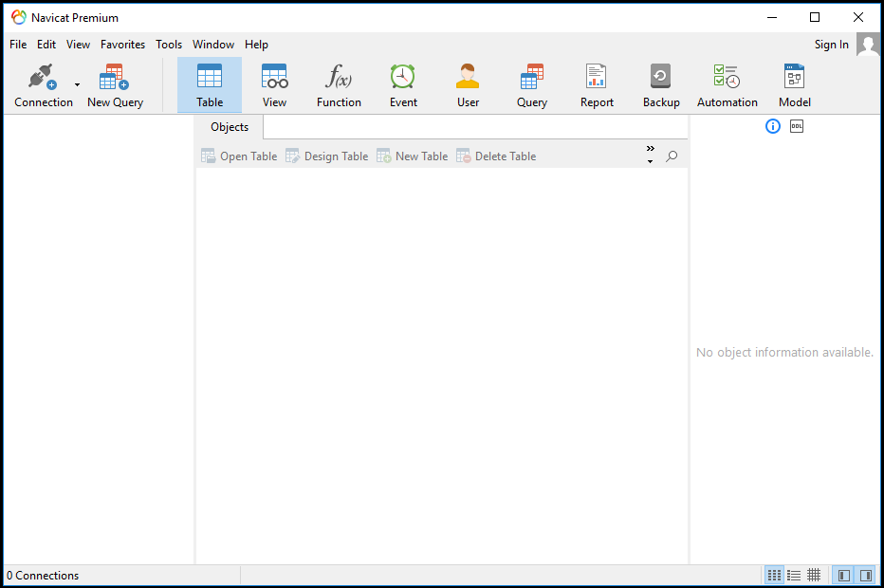
Task: Switch to ER Diagram view icon
Action: pos(814,575)
